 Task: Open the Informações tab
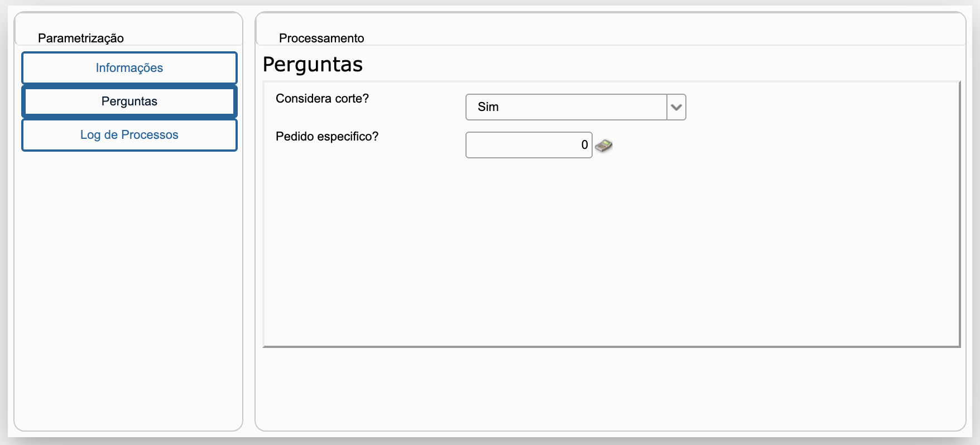click(x=129, y=68)
